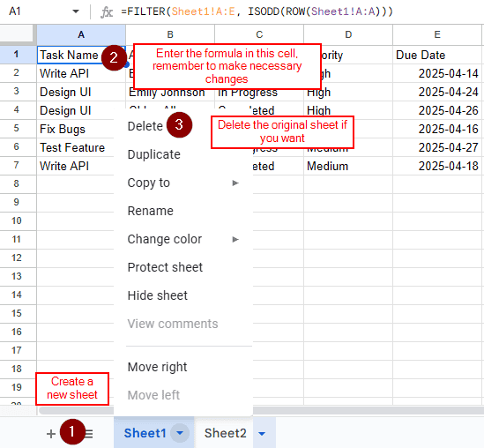Select the 2025-04-26 date cell

437,110
